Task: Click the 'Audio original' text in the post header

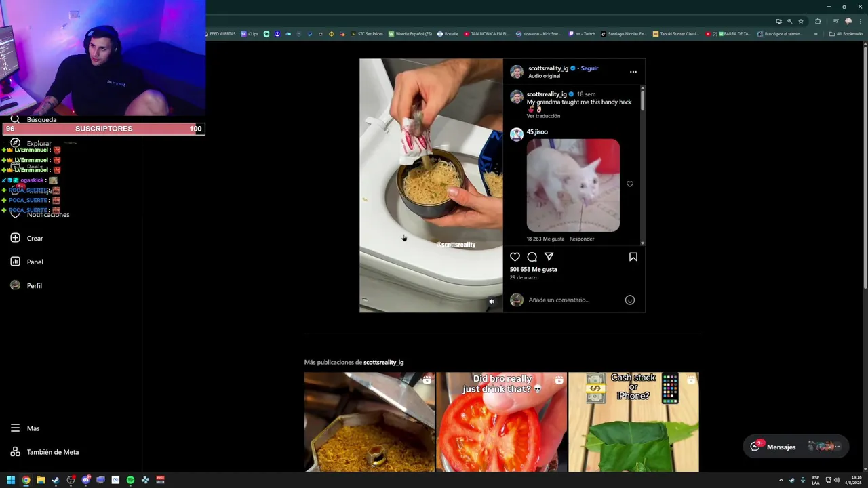Action: [544, 76]
